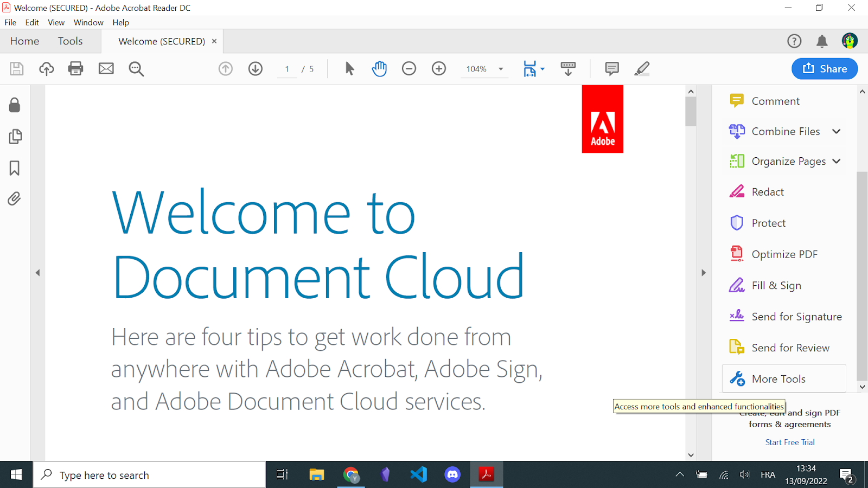Click the taskbar search box

point(149,475)
